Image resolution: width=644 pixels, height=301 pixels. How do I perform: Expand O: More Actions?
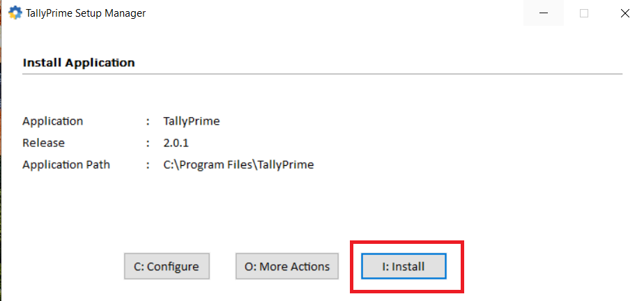[287, 266]
